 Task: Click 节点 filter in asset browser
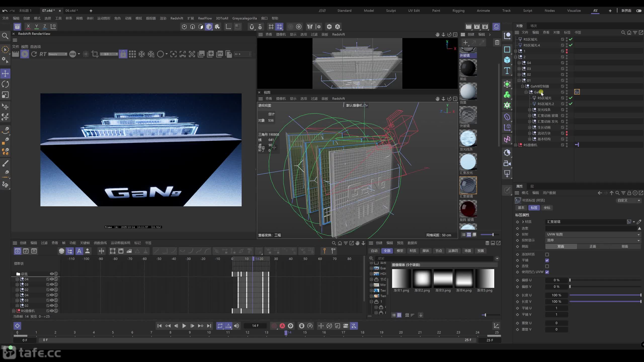coord(438,251)
